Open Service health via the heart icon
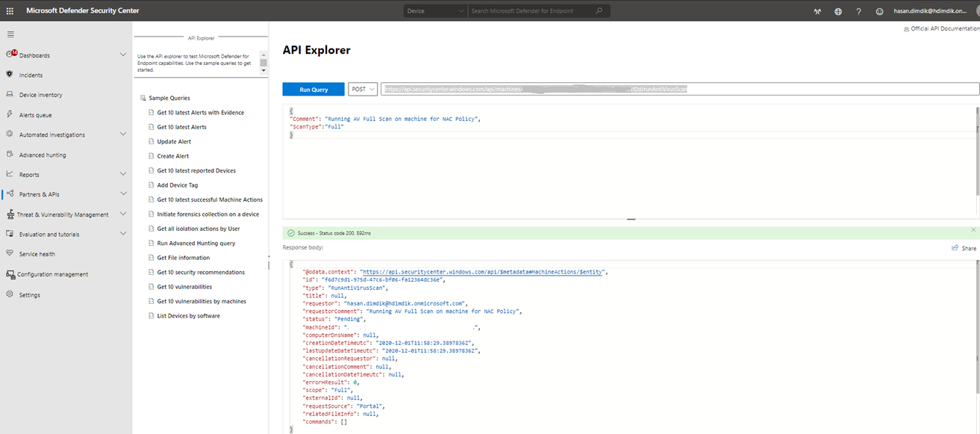 coord(10,254)
